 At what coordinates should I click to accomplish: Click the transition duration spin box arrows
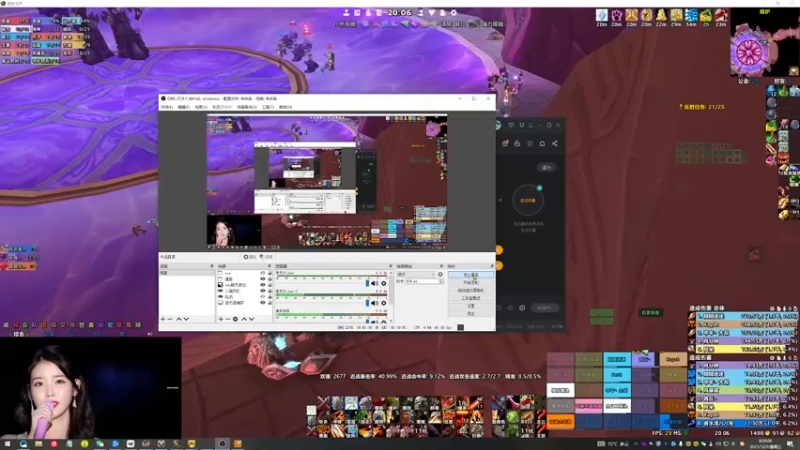point(441,281)
